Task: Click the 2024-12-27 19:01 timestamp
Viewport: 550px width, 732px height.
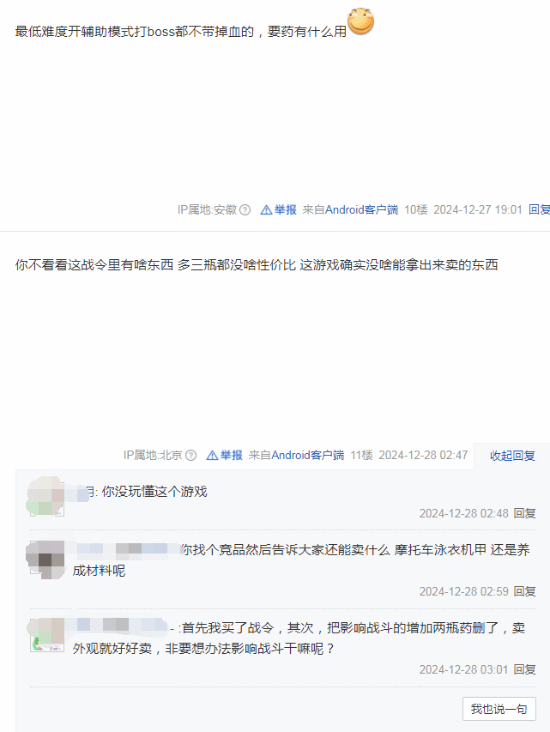Action: (477, 210)
